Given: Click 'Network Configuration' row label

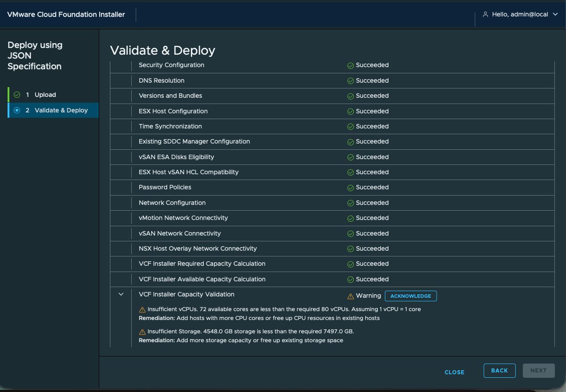Looking at the screenshot, I should [x=172, y=203].
